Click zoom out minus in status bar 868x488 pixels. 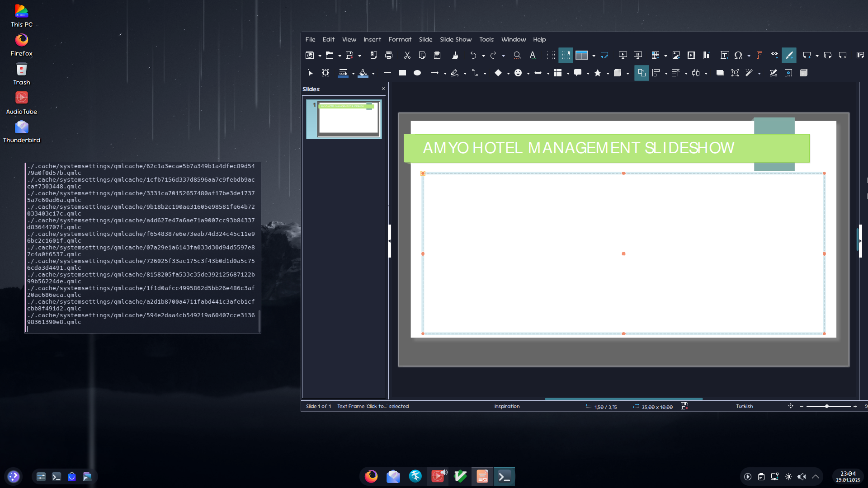click(802, 406)
